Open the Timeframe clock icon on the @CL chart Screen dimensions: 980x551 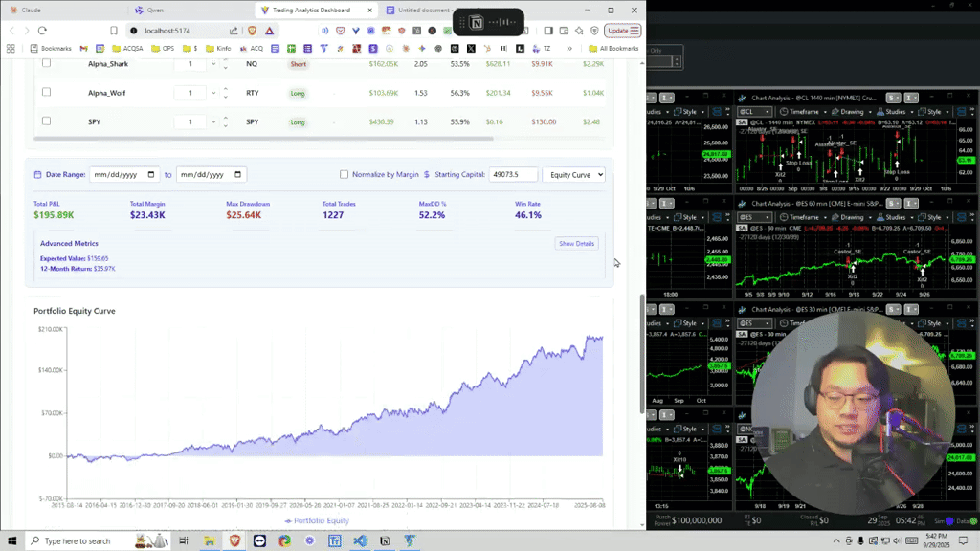[x=783, y=112]
